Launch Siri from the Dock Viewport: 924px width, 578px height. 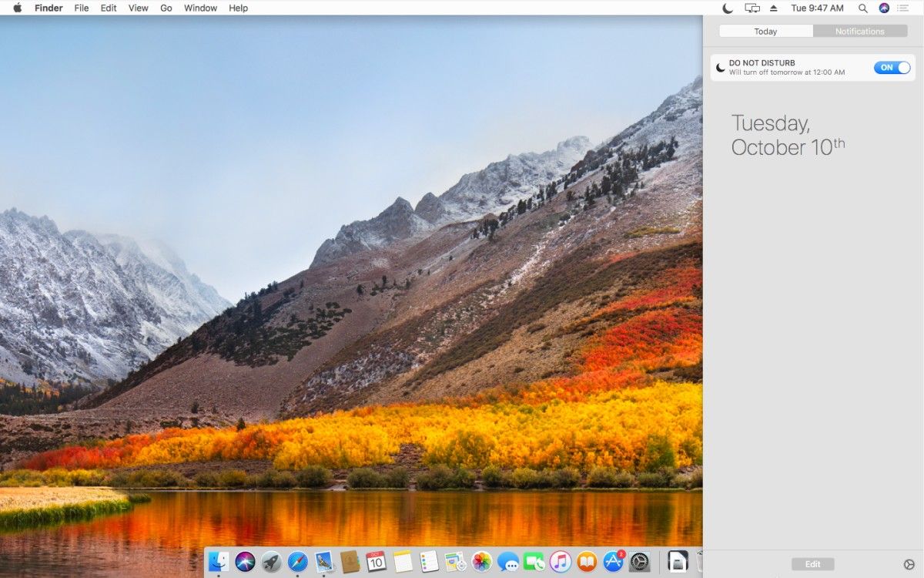pyautogui.click(x=245, y=562)
